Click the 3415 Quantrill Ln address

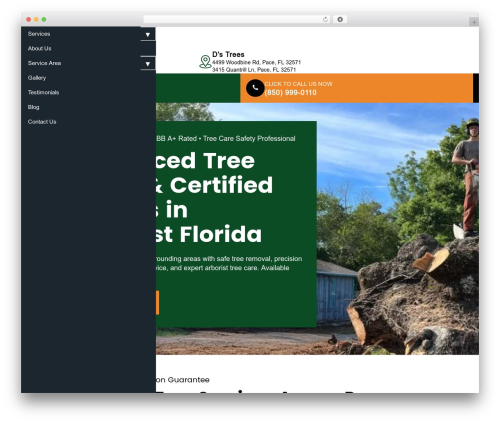click(x=254, y=70)
